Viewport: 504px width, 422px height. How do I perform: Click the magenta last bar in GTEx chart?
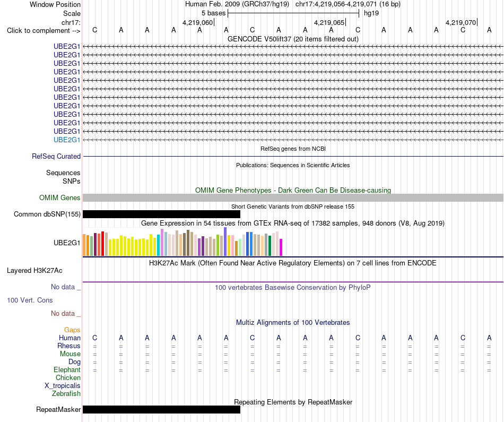tap(281, 247)
